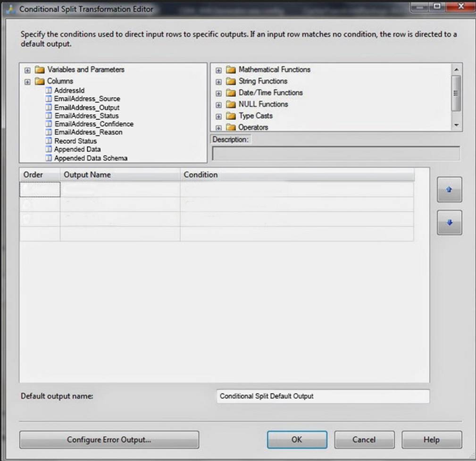Viewport: 476px width, 461px height.
Task: Open Configure Error Output dialog
Action: [109, 440]
